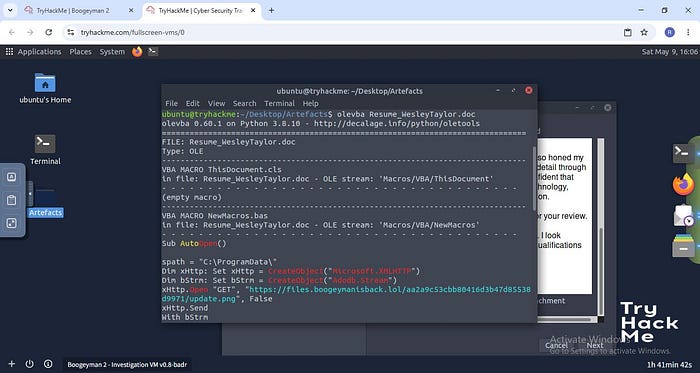Click the clipboard icon in address bar
Screen dimensions: 700x373
(628, 32)
